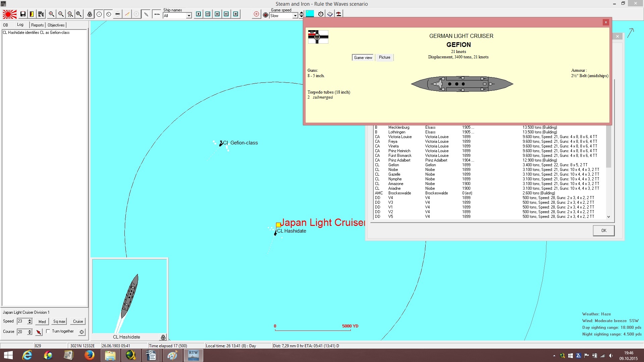Select the Picture toggle button in ship info

(384, 58)
